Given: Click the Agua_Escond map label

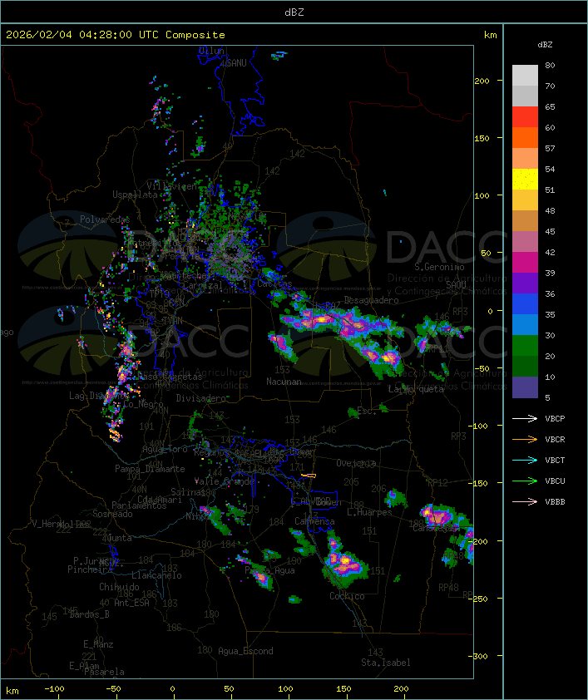Looking at the screenshot, I should coord(245,651).
